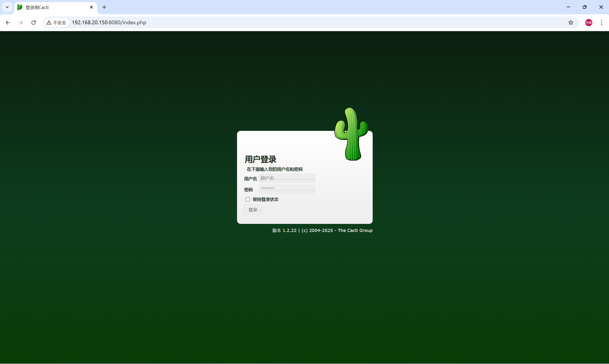
Task: Open the 不安全 site security info
Action: [56, 23]
